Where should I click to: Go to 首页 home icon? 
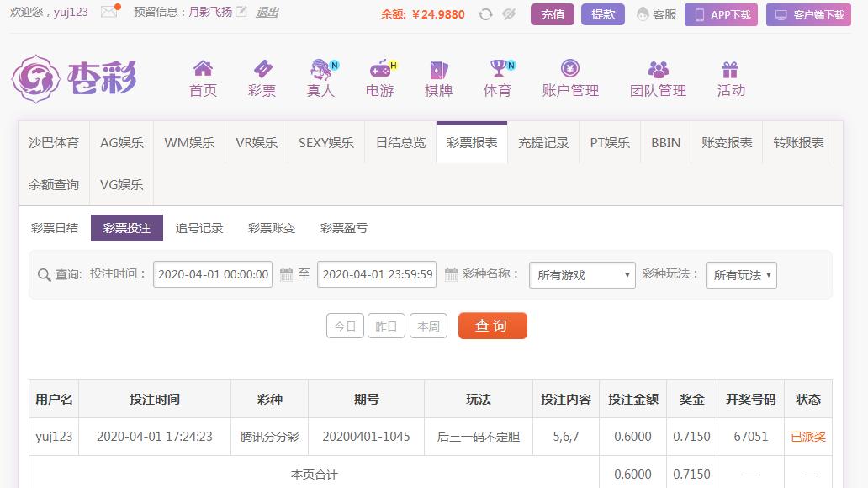coord(204,68)
